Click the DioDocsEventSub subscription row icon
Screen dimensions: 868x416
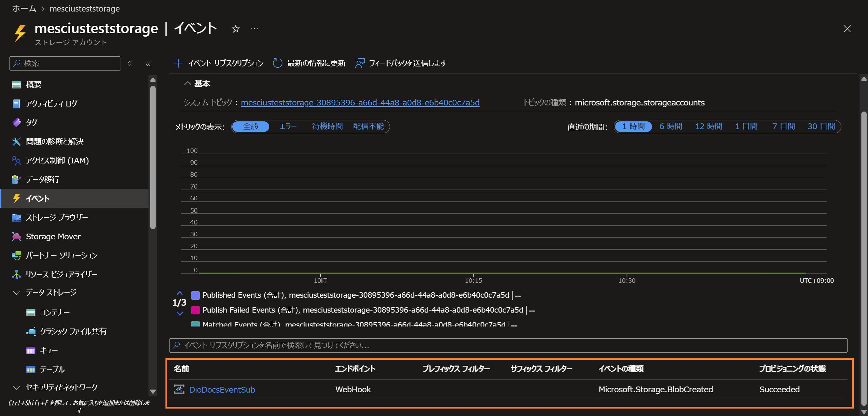pos(179,389)
